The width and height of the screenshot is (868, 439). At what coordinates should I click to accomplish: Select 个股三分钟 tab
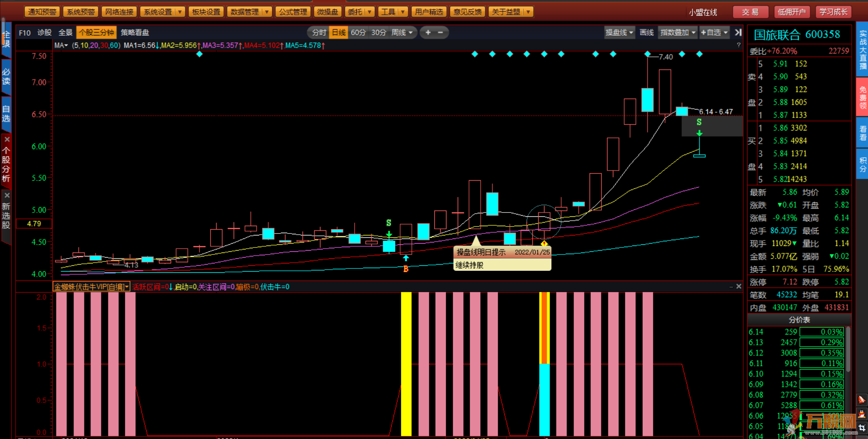(96, 33)
